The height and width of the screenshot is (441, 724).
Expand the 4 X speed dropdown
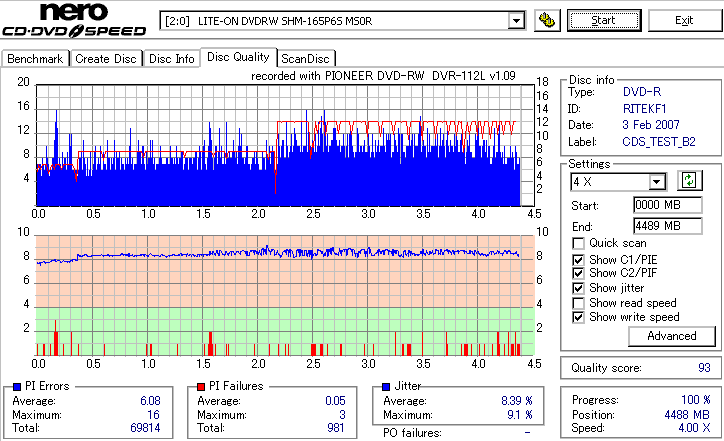point(656,181)
